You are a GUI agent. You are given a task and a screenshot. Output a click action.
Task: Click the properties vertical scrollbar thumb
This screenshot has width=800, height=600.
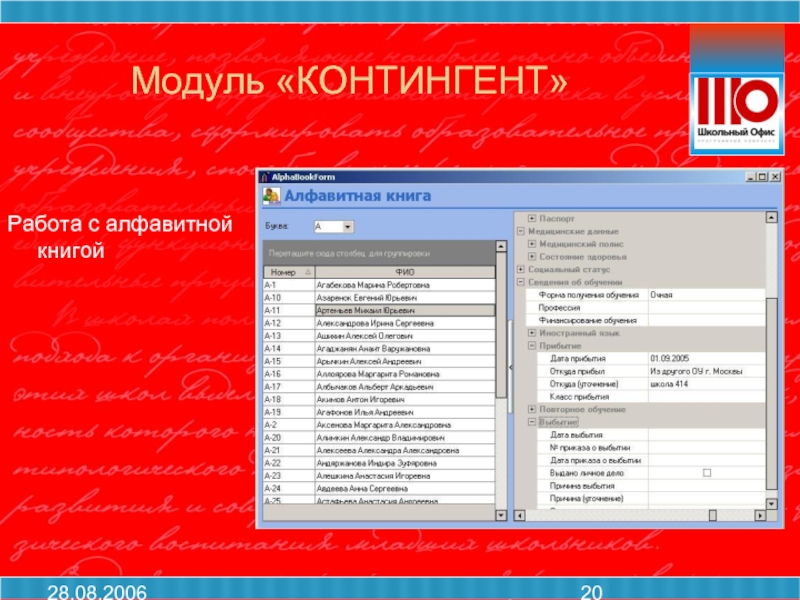pos(771,393)
